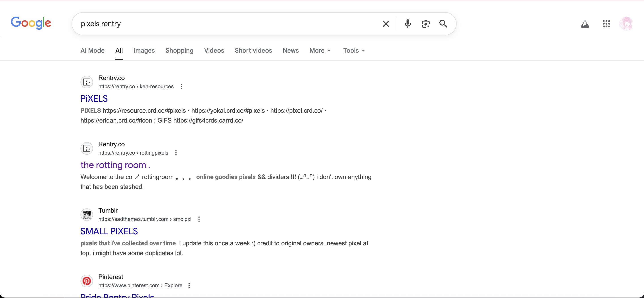Image resolution: width=644 pixels, height=298 pixels.
Task: Open the Google apps grid
Action: pos(606,24)
